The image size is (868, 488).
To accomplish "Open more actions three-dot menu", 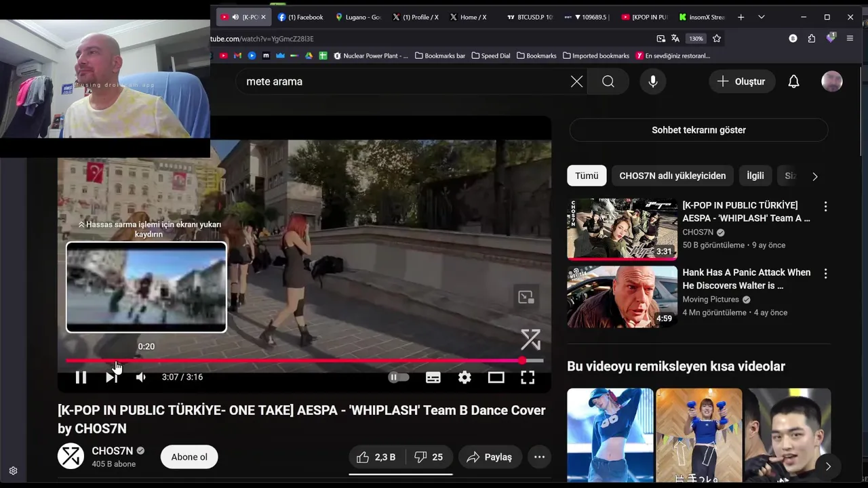I will (539, 457).
